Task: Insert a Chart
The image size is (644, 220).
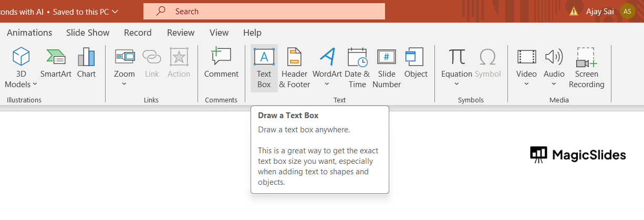Action: pyautogui.click(x=86, y=62)
